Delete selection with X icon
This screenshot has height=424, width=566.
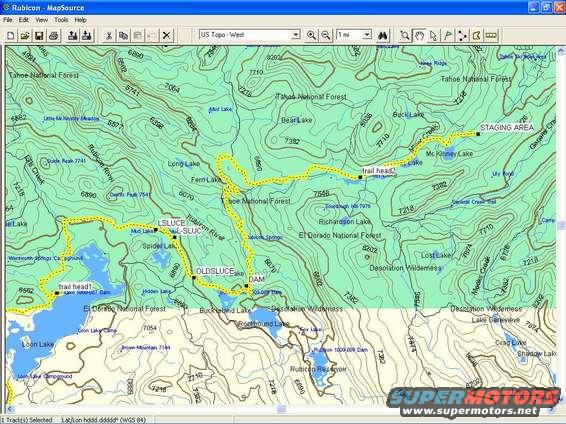point(166,35)
